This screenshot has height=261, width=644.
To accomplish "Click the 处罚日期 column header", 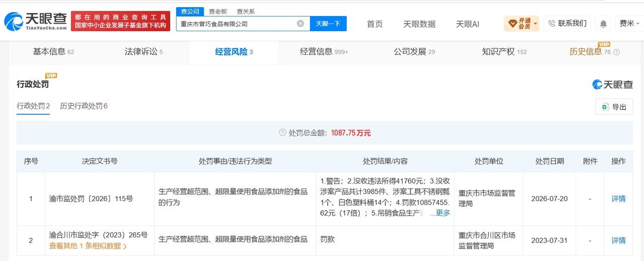I will tap(549, 161).
